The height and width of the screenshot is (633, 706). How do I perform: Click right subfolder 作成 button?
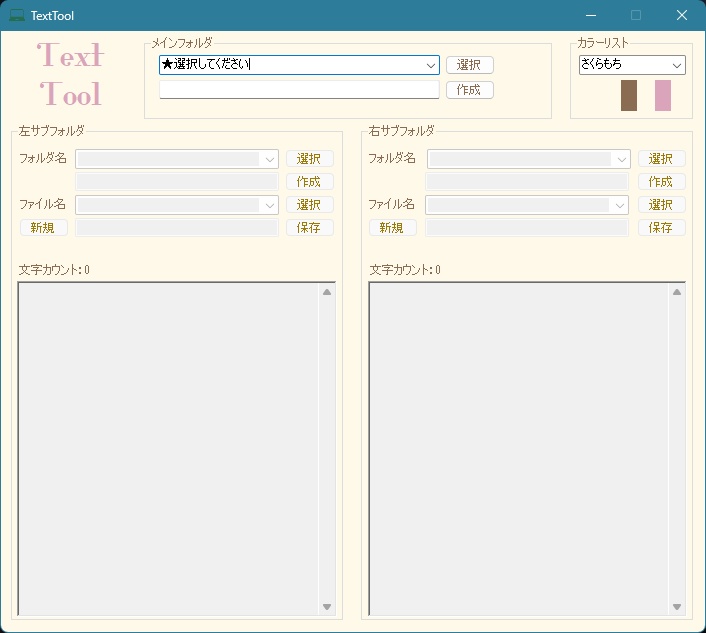(662, 182)
